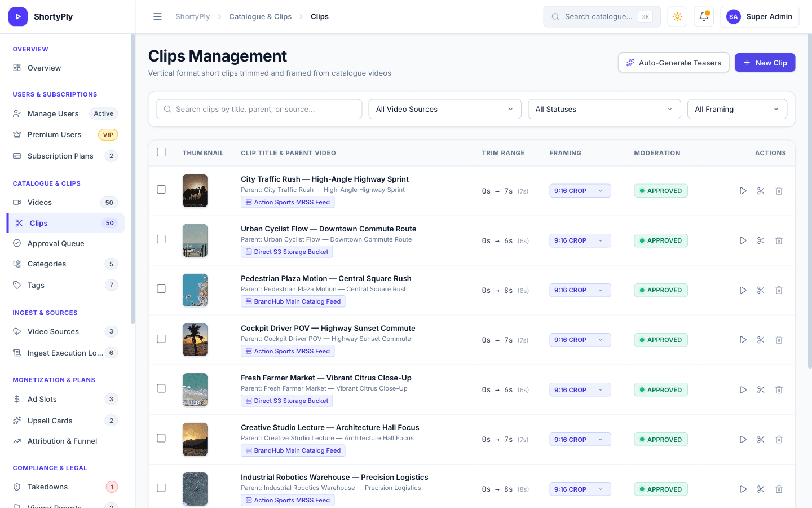The image size is (812, 508).
Task: Click Auto-Generate Teasers button
Action: coord(674,63)
